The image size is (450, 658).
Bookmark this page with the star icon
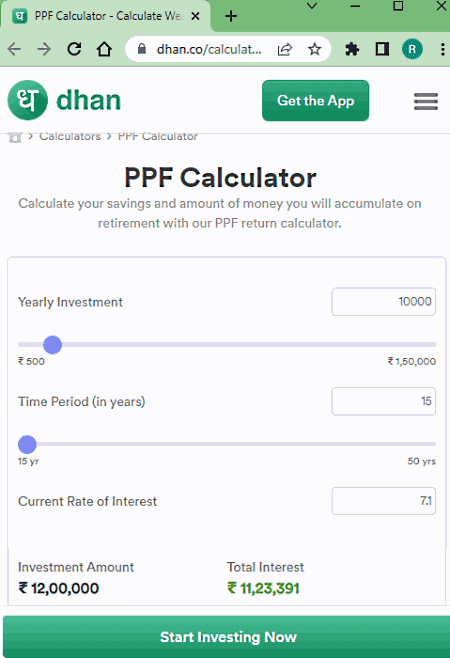coord(314,49)
